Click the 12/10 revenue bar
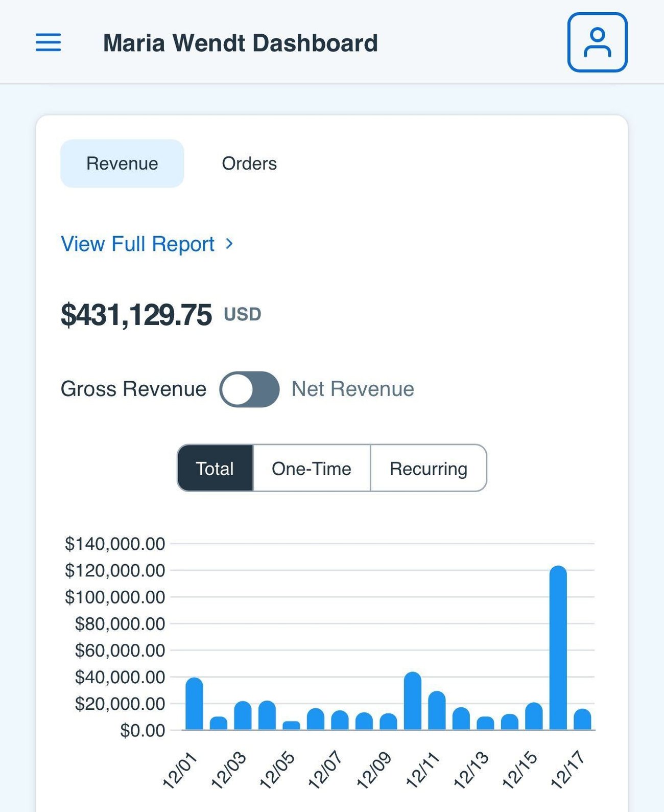 (x=412, y=703)
